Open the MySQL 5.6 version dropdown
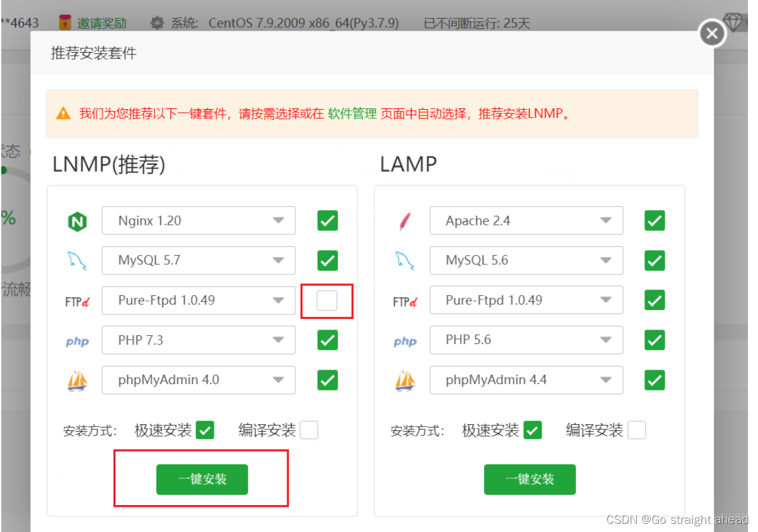The width and height of the screenshot is (758, 532). coord(527,260)
